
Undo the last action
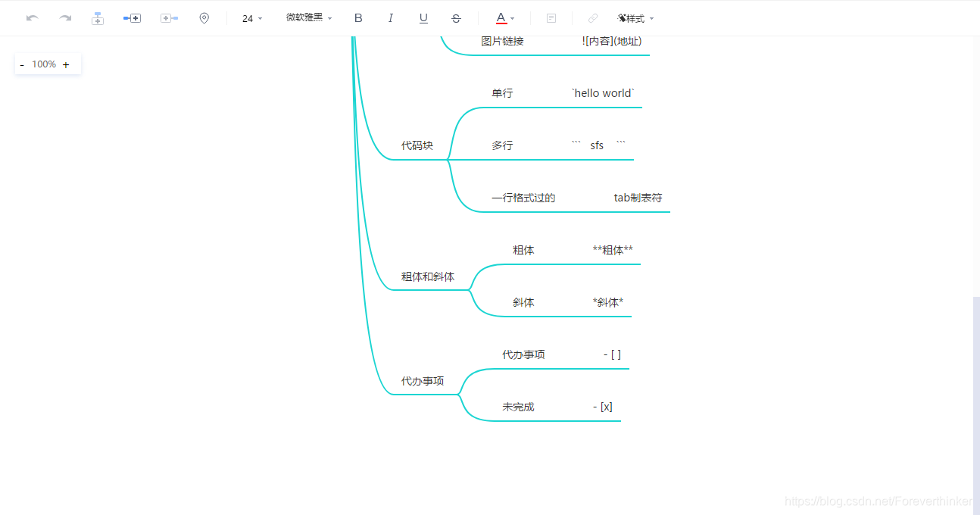[x=32, y=18]
